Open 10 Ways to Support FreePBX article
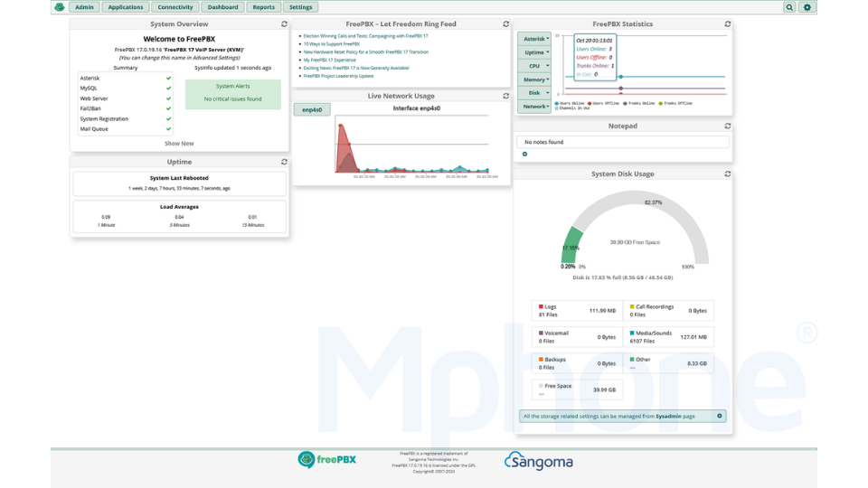 pos(332,43)
